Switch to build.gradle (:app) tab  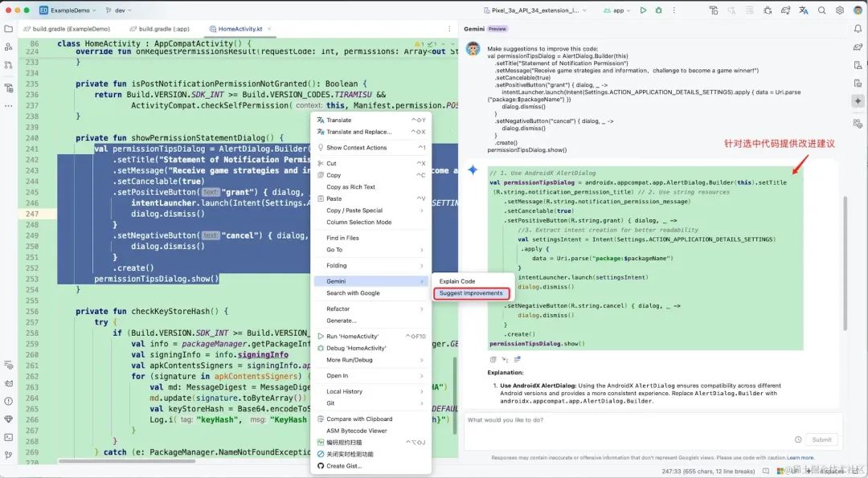[x=159, y=29]
